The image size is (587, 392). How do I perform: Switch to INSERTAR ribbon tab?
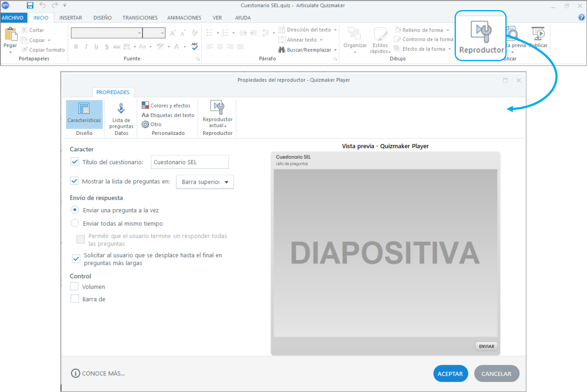click(x=71, y=18)
